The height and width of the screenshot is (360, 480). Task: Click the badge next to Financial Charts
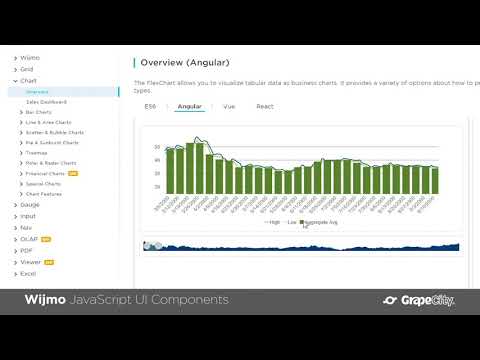tap(73, 174)
